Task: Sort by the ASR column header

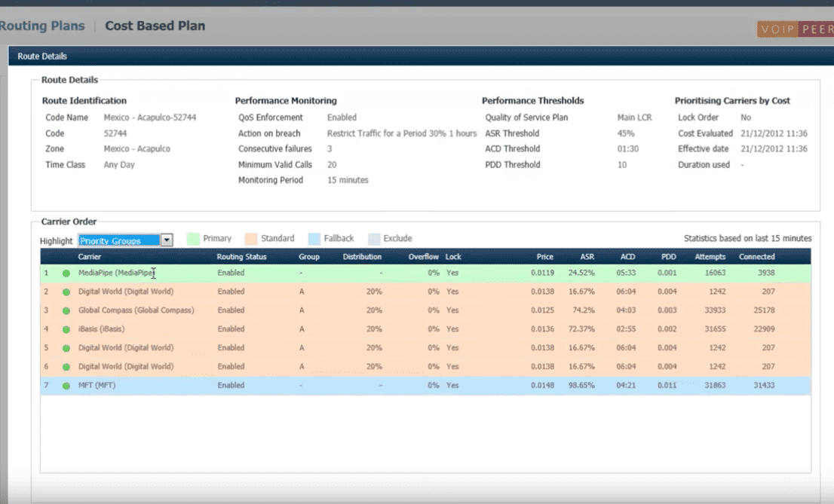Action: (587, 257)
